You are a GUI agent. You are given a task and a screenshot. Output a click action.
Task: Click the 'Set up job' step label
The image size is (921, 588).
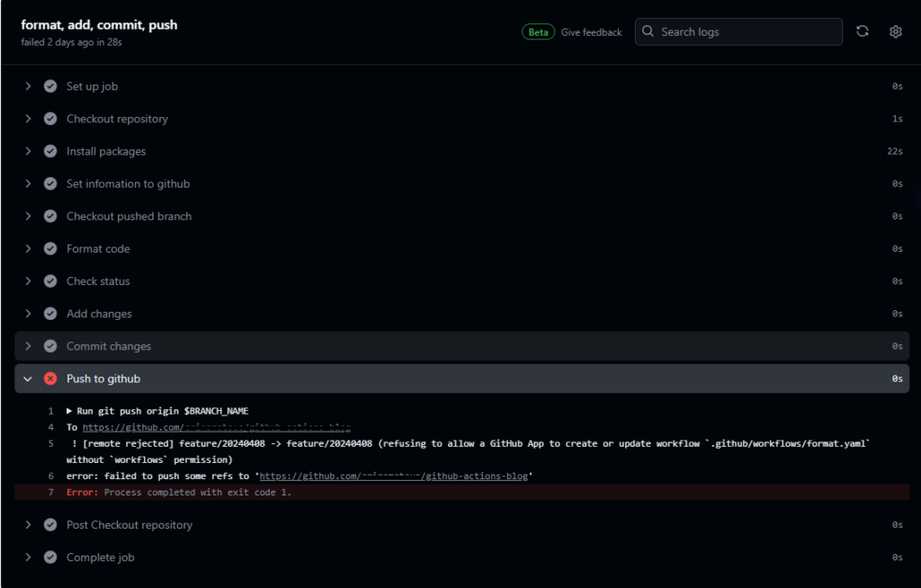pos(93,86)
